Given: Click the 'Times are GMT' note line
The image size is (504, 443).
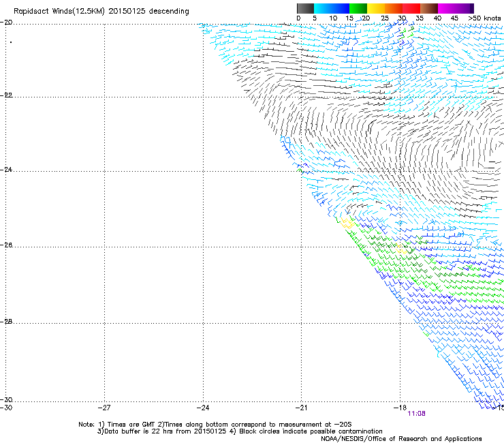Looking at the screenshot, I should click(215, 425).
